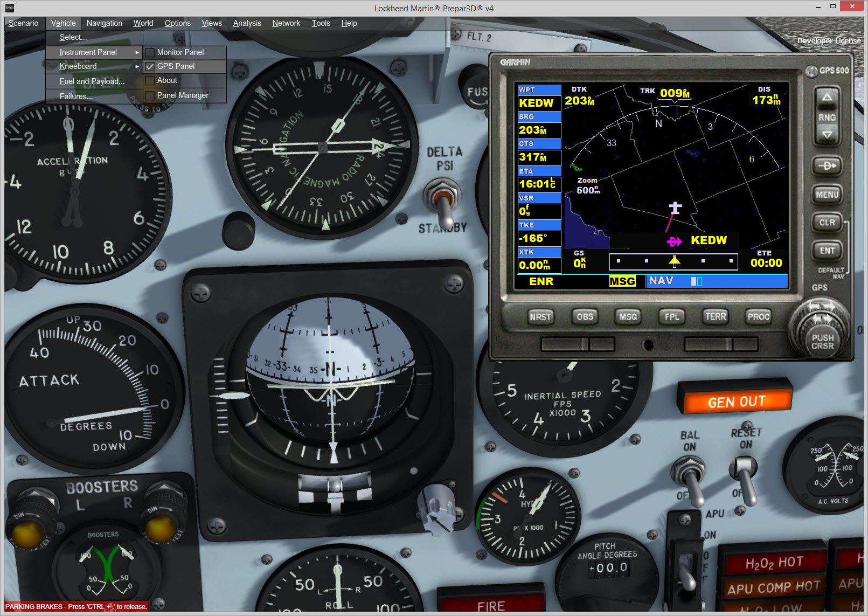Screen dimensions: 868x616
Task: Decrease GPS range with RNG down arrow
Action: tap(827, 135)
